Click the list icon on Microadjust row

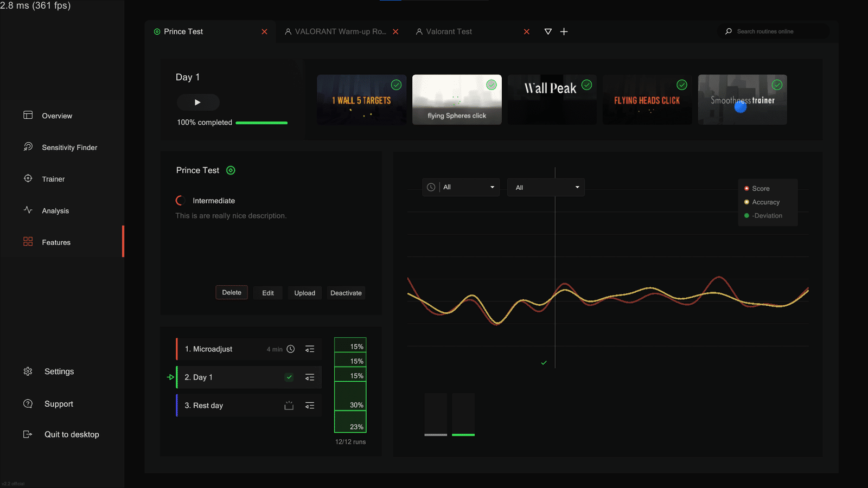310,349
